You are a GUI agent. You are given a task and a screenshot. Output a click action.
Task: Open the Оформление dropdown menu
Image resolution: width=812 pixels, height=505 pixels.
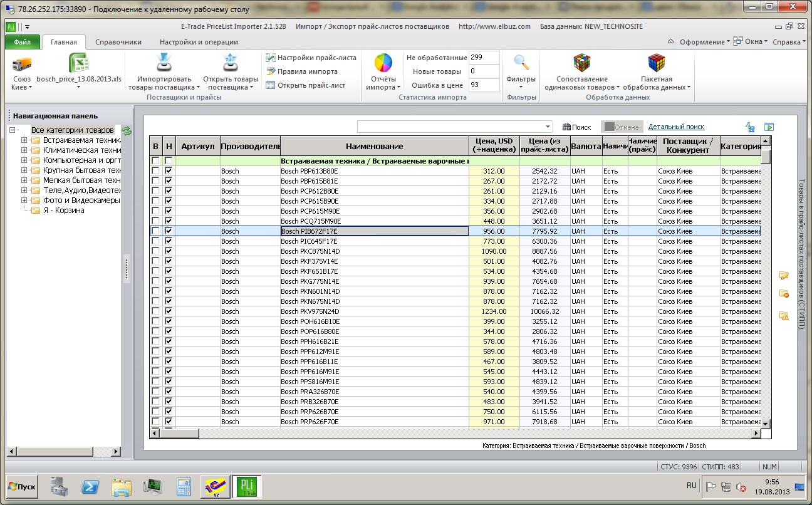click(704, 42)
